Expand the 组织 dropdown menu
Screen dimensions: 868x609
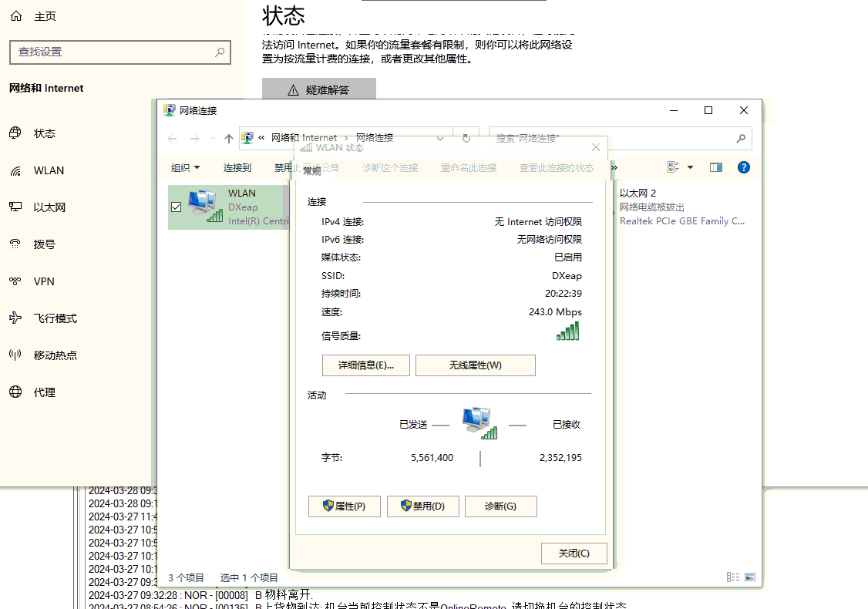point(186,168)
